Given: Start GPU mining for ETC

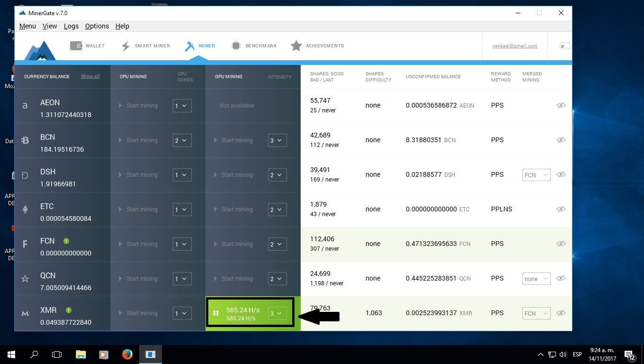Looking at the screenshot, I should click(233, 209).
